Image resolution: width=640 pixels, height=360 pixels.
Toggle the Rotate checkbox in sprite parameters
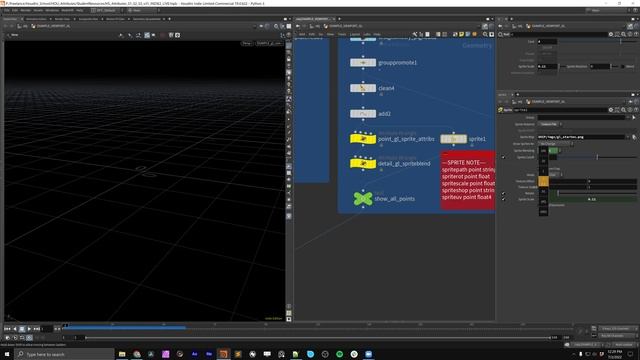click(503, 193)
